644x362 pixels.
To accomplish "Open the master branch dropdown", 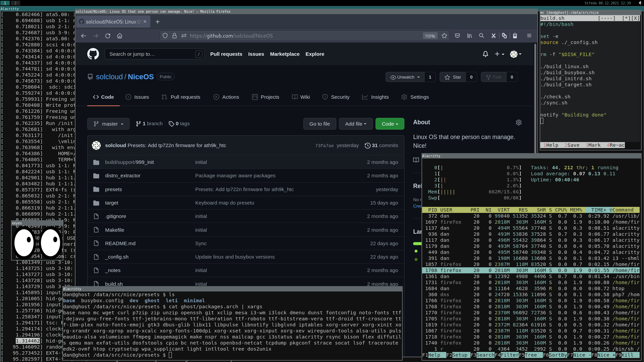I will click(108, 124).
